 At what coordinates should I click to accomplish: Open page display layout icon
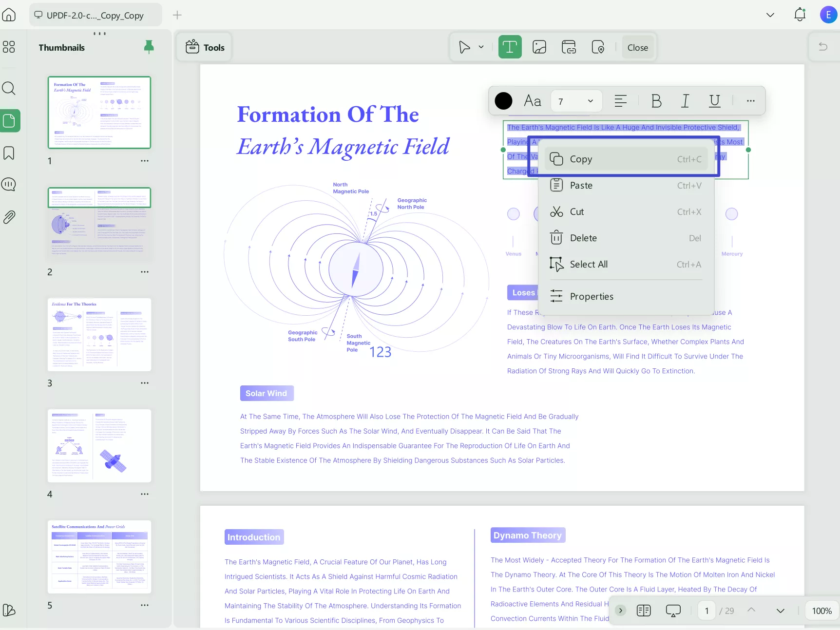coord(644,611)
